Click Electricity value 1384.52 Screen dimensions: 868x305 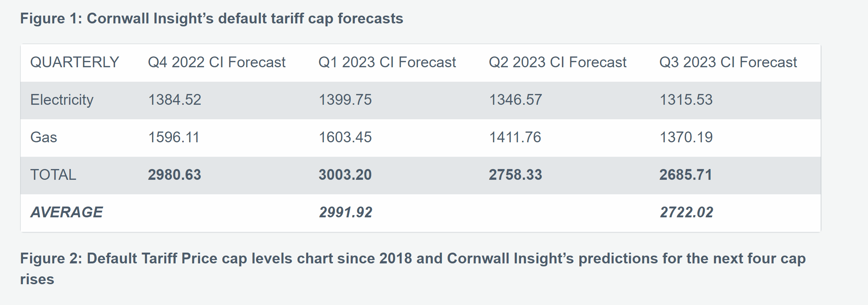pos(174,100)
